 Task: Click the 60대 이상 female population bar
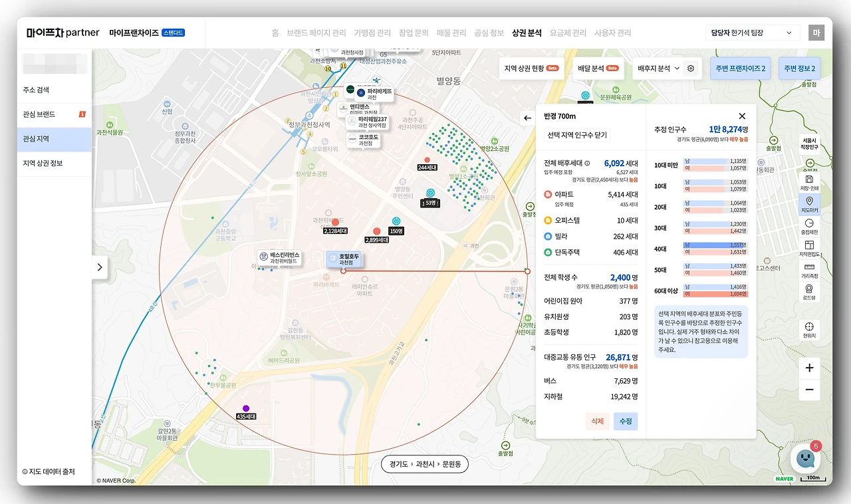click(x=715, y=294)
